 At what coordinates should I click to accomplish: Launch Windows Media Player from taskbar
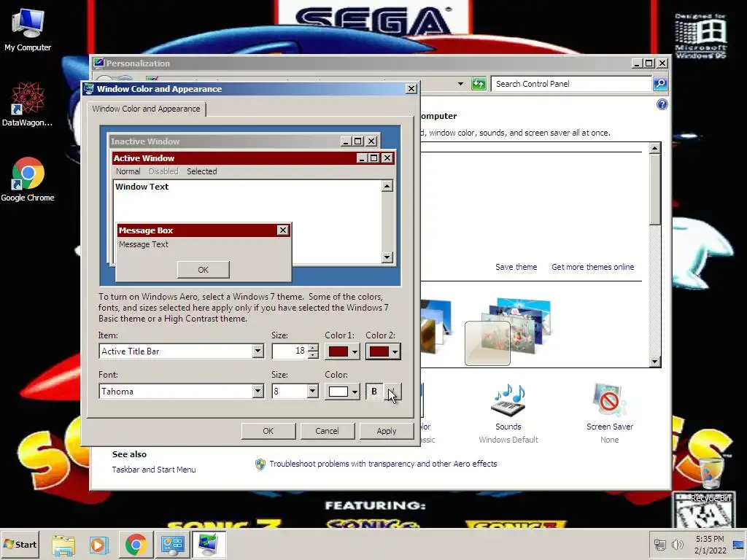pyautogui.click(x=99, y=544)
